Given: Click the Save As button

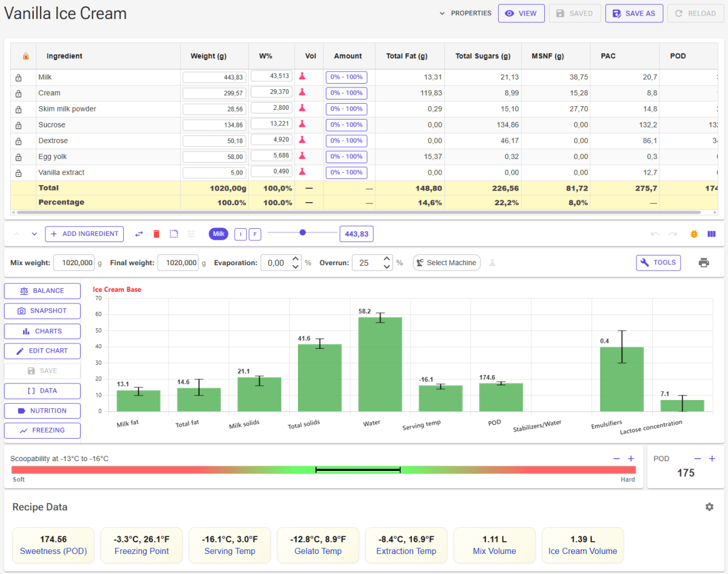Looking at the screenshot, I should 634,13.
